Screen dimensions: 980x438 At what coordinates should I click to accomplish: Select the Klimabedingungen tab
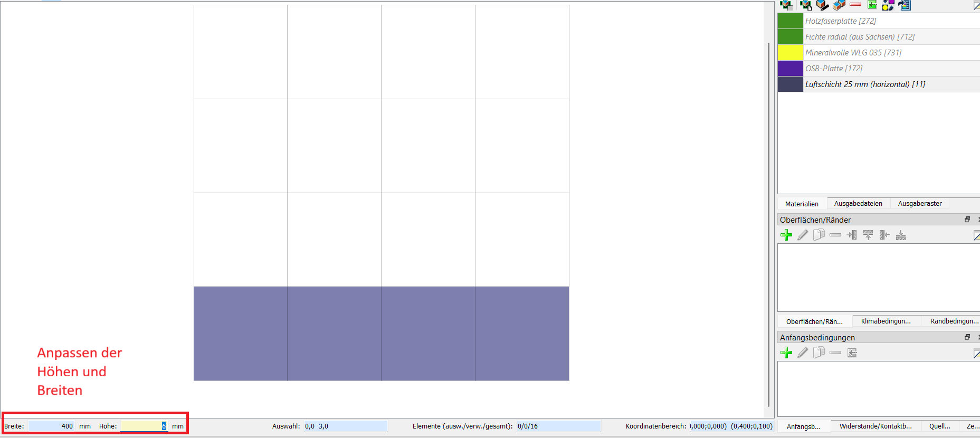(886, 321)
